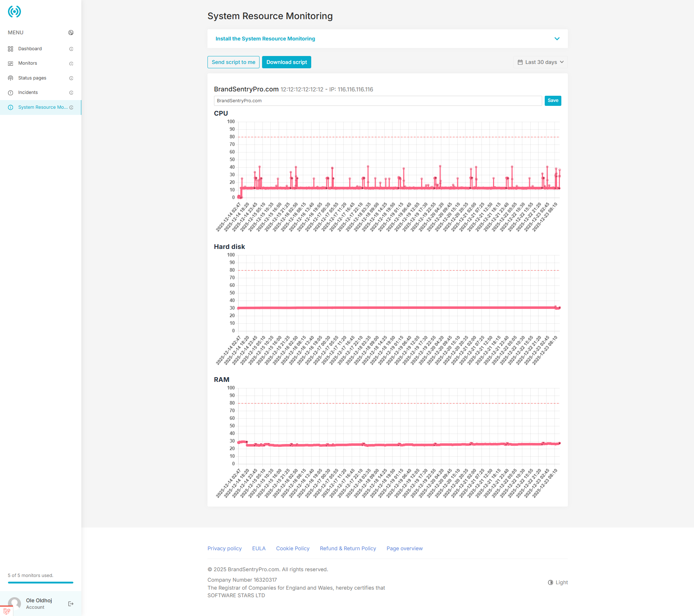The image size is (694, 616).
Task: Go to Incidents in the sidebar
Action: point(28,92)
